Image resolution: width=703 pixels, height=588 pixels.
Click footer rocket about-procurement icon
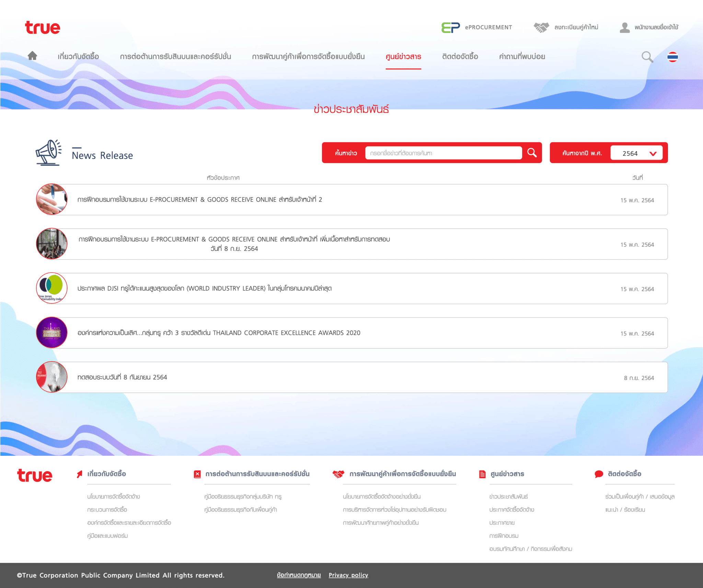[x=80, y=474]
